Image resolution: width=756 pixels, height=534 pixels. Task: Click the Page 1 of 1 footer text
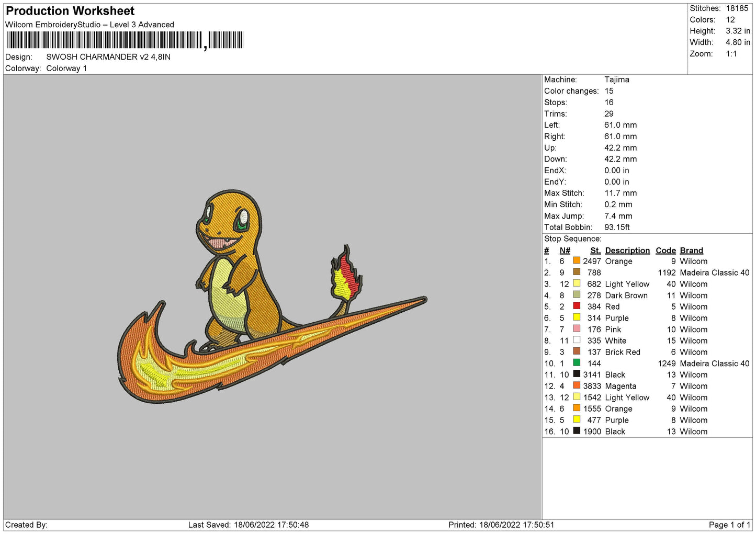tap(729, 525)
